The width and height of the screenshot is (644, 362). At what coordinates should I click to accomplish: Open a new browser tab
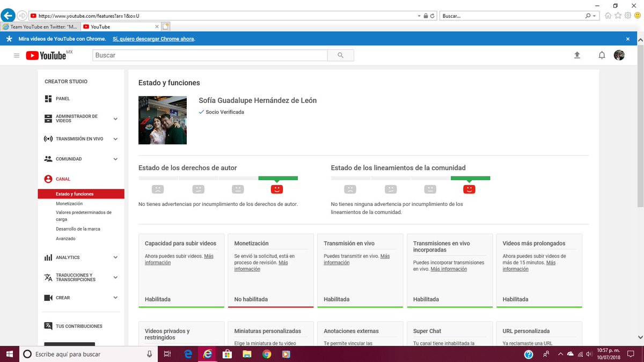(x=166, y=26)
